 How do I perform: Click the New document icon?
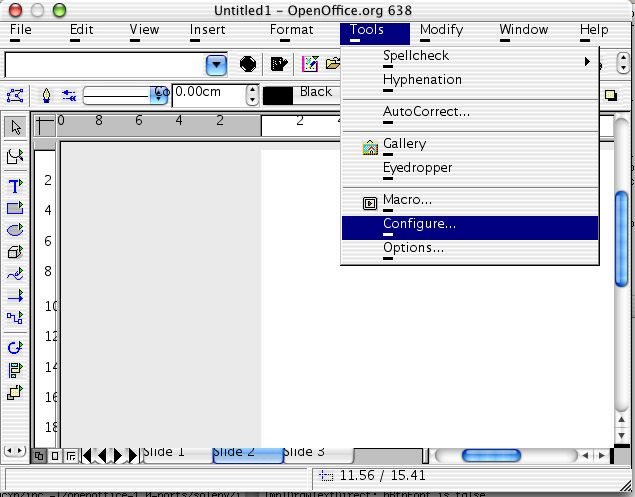point(310,64)
